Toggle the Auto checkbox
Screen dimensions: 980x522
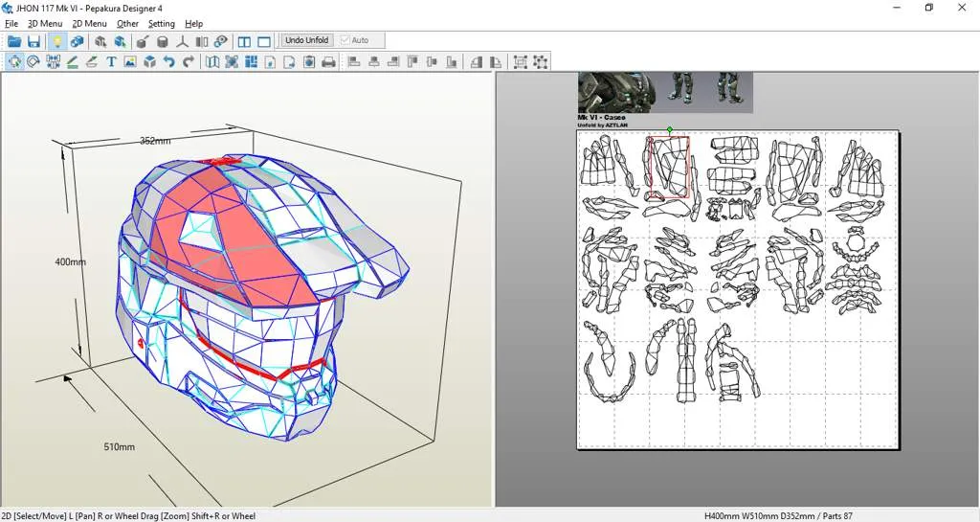[345, 41]
